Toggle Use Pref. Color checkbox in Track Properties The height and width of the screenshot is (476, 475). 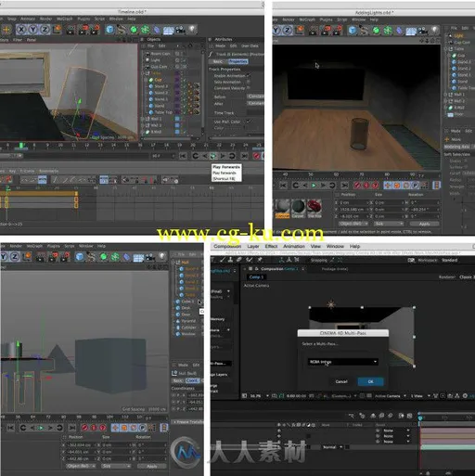coord(249,122)
